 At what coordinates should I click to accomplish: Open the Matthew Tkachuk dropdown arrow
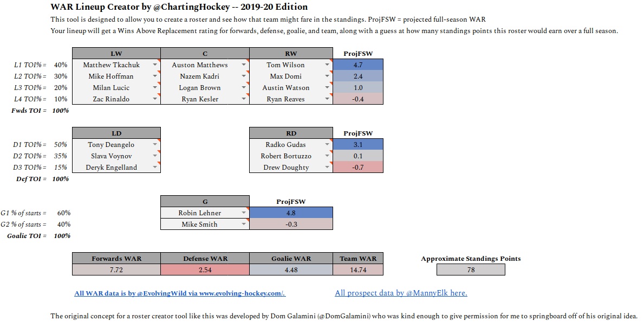(155, 65)
